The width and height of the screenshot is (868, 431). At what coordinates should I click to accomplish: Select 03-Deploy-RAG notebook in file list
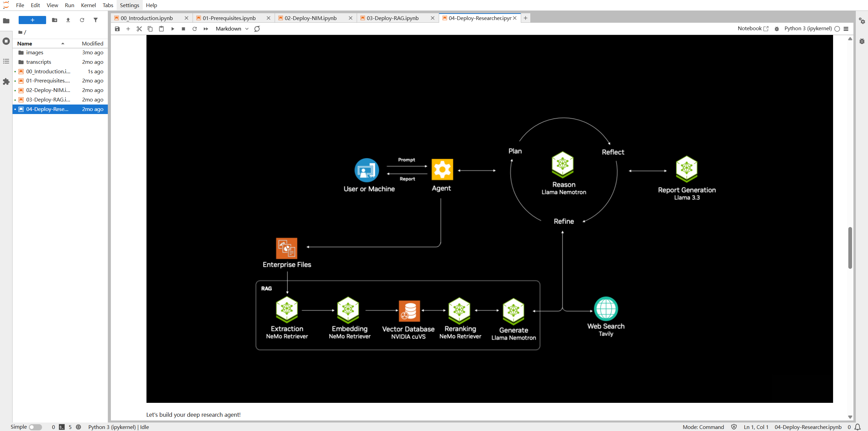tap(60, 100)
